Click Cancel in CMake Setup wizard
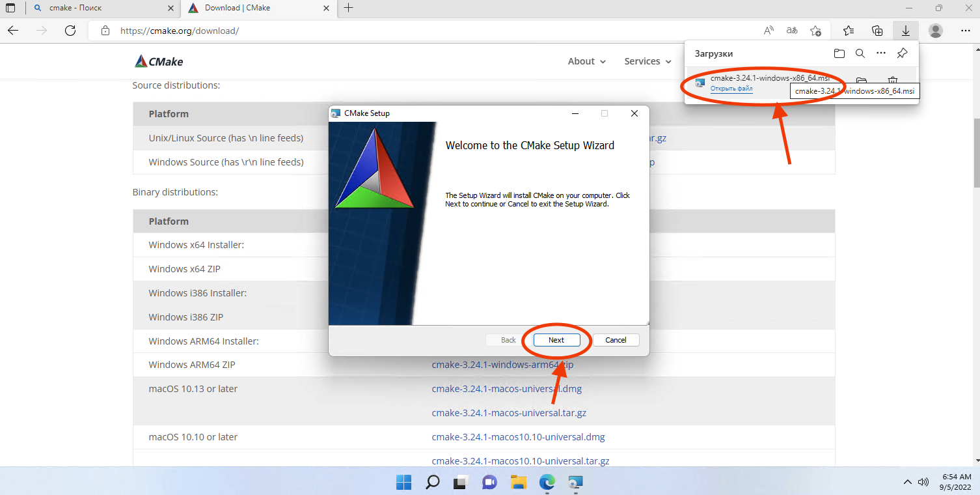This screenshot has width=980, height=495. point(616,340)
